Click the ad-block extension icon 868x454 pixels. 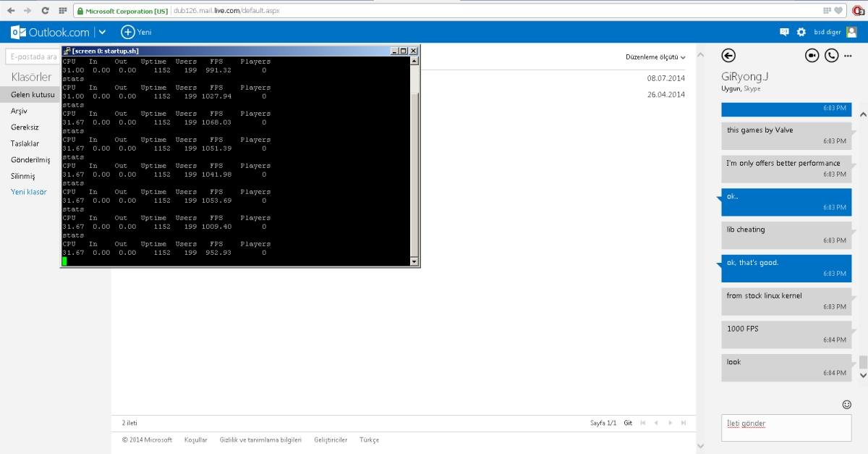[x=859, y=11]
